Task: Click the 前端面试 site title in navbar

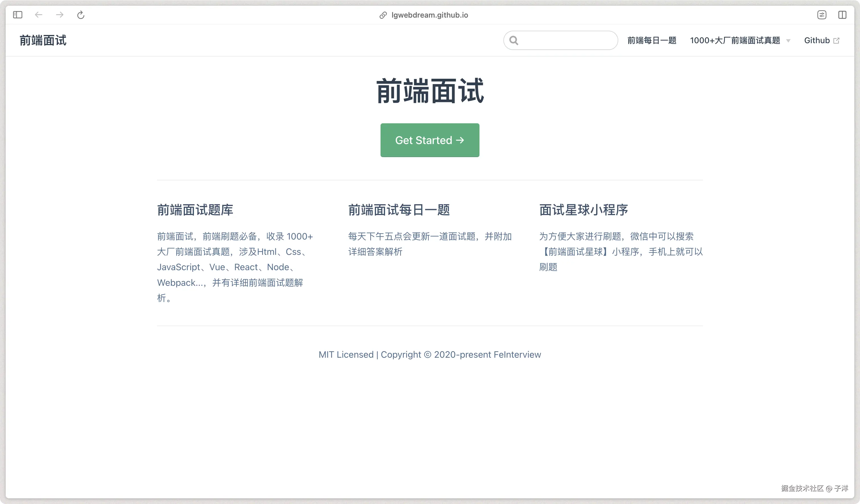Action: point(43,40)
